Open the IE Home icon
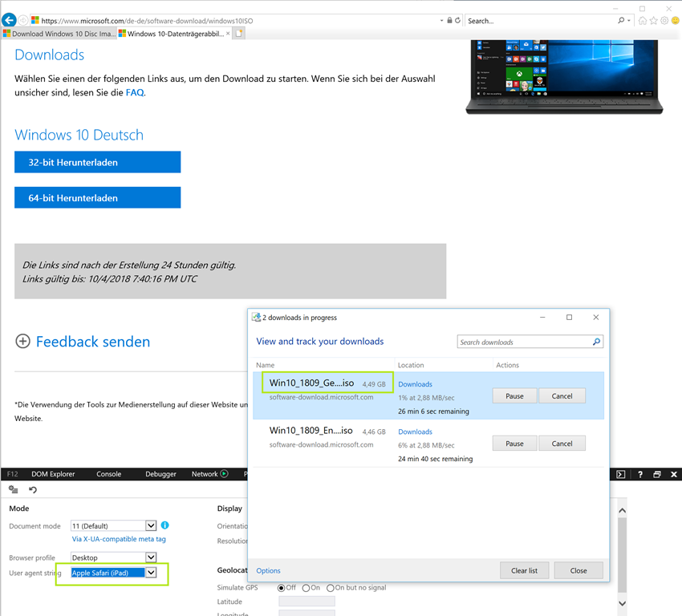This screenshot has height=616, width=682. pos(643,20)
